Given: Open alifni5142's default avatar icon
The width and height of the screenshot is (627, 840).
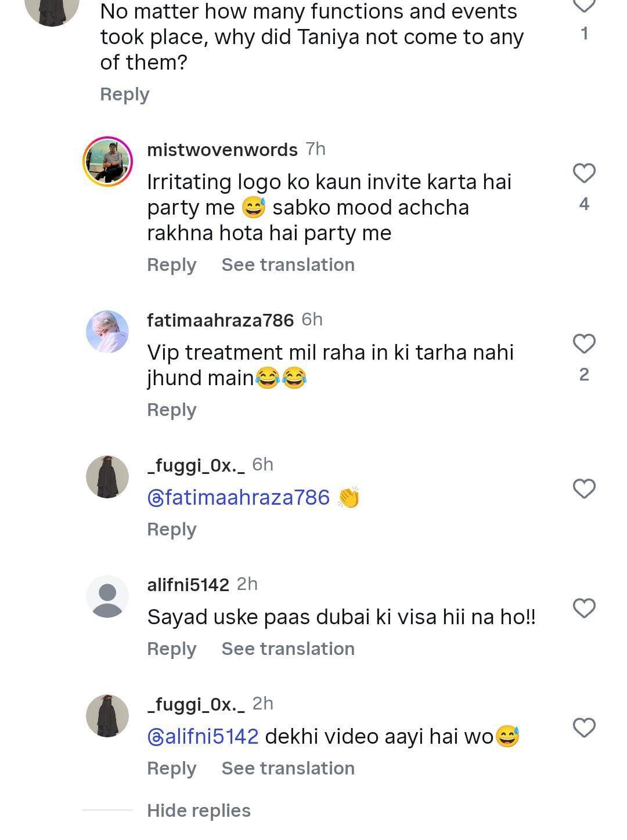Looking at the screenshot, I should pos(107,596).
